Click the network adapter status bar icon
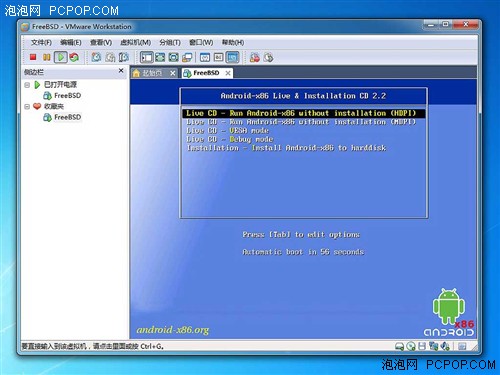Image resolution: width=500 pixels, height=375 pixels. point(434,346)
